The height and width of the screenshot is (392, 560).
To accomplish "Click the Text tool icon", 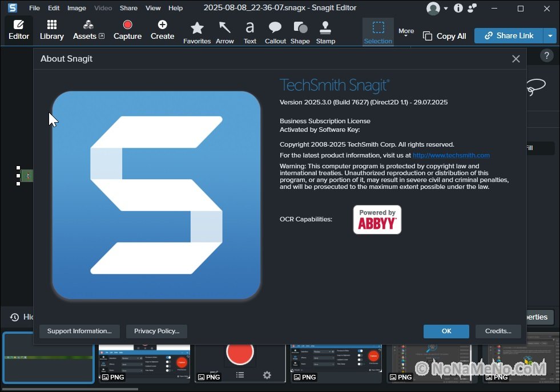I will [250, 31].
